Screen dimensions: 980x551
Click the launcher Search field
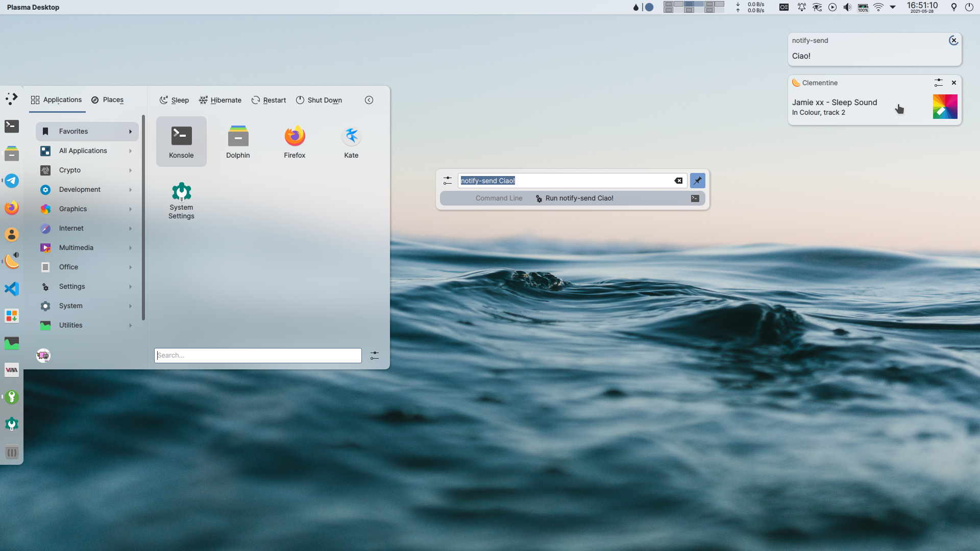(258, 355)
